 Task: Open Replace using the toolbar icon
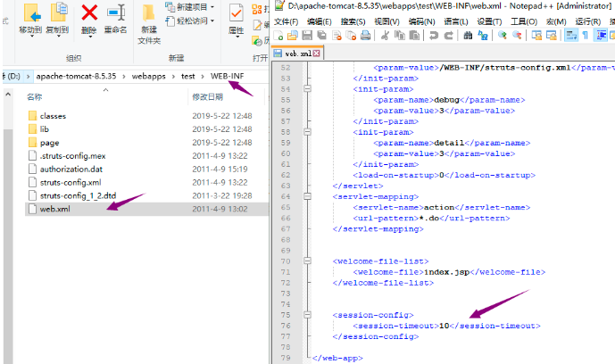(482, 36)
